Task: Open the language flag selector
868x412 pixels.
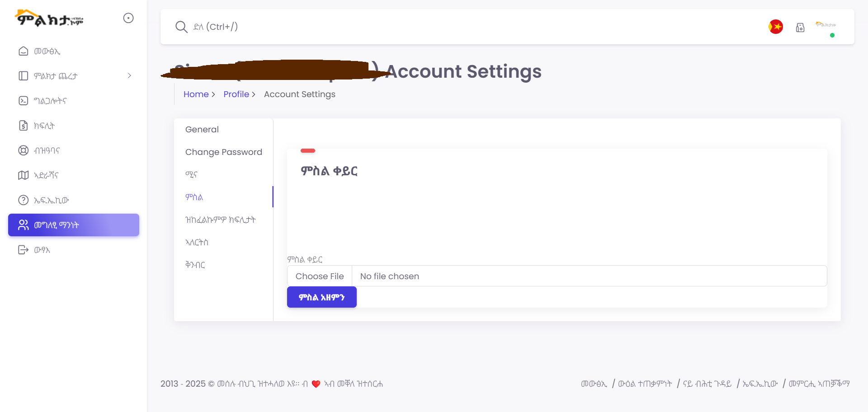Action: [776, 27]
